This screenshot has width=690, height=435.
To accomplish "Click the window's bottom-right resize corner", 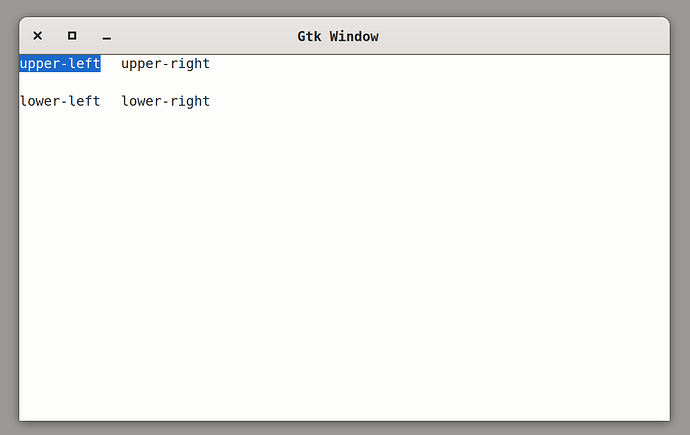I will tap(668, 419).
